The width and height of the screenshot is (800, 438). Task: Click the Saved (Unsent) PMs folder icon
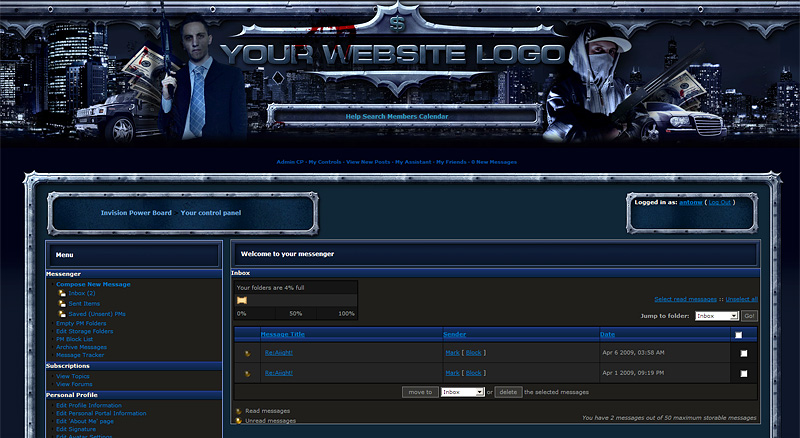click(62, 314)
